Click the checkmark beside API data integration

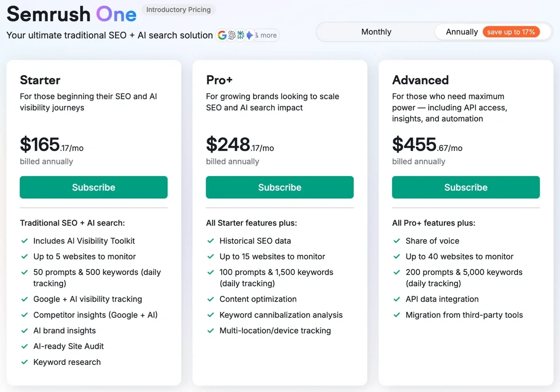point(397,299)
